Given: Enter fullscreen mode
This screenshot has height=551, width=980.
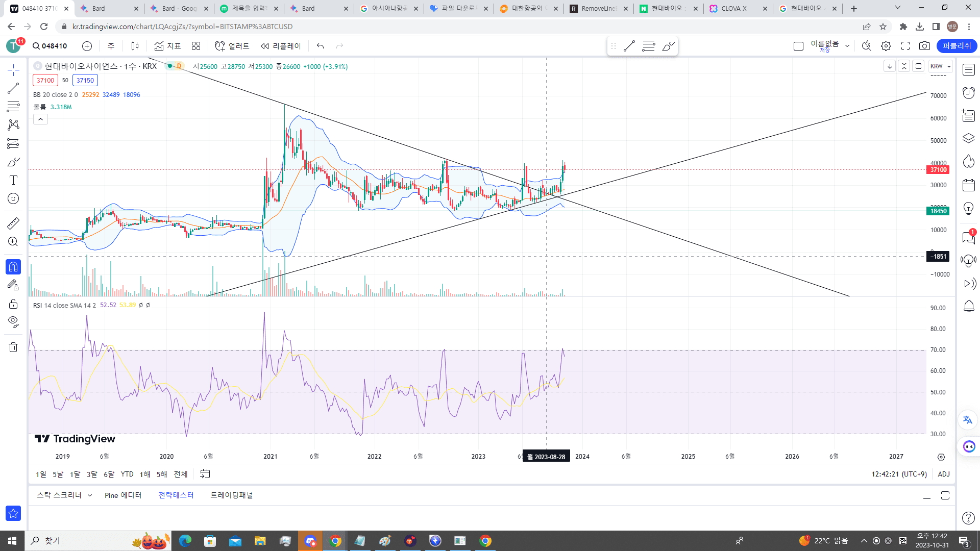Looking at the screenshot, I should [905, 46].
